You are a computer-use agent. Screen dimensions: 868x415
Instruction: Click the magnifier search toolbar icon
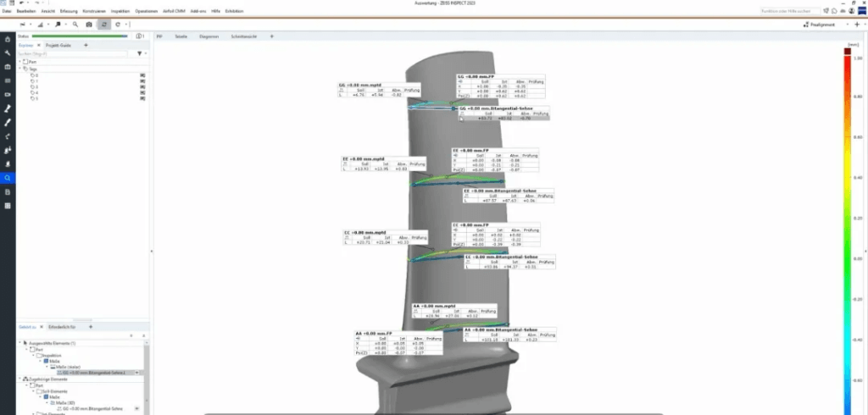pyautogui.click(x=75, y=25)
